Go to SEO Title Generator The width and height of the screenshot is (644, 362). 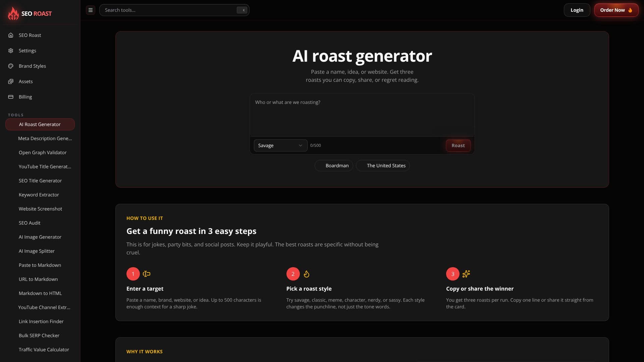[40, 181]
